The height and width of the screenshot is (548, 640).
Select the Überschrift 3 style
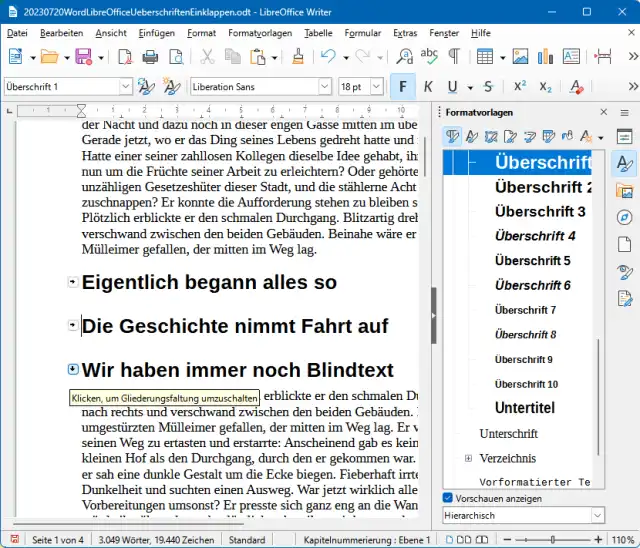[x=540, y=212]
